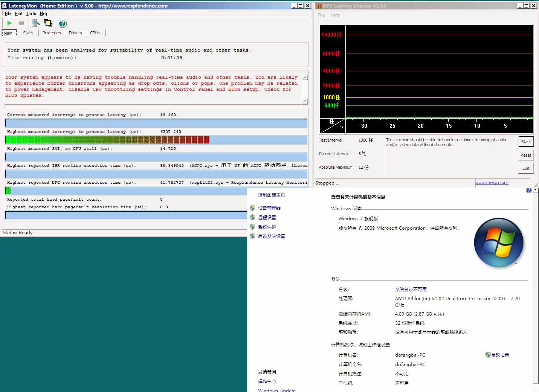Click Stopped status in DPC checker
The image size is (539, 392).
pos(327,183)
